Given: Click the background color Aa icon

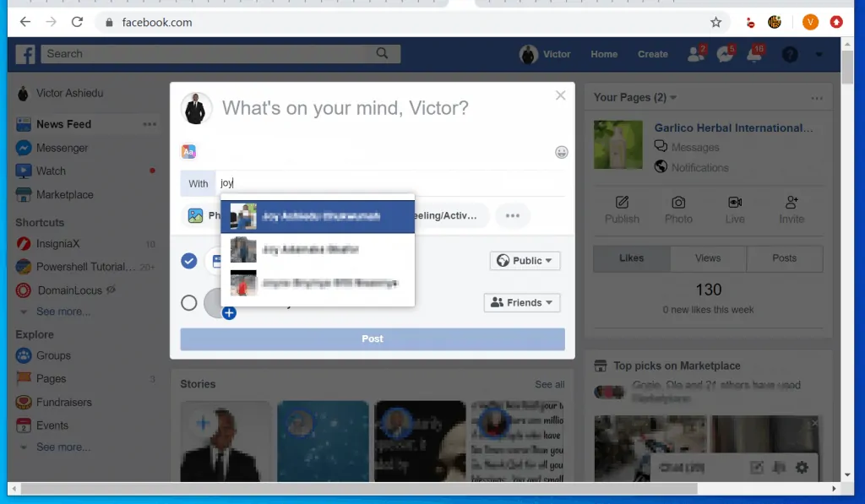Looking at the screenshot, I should coord(188,151).
